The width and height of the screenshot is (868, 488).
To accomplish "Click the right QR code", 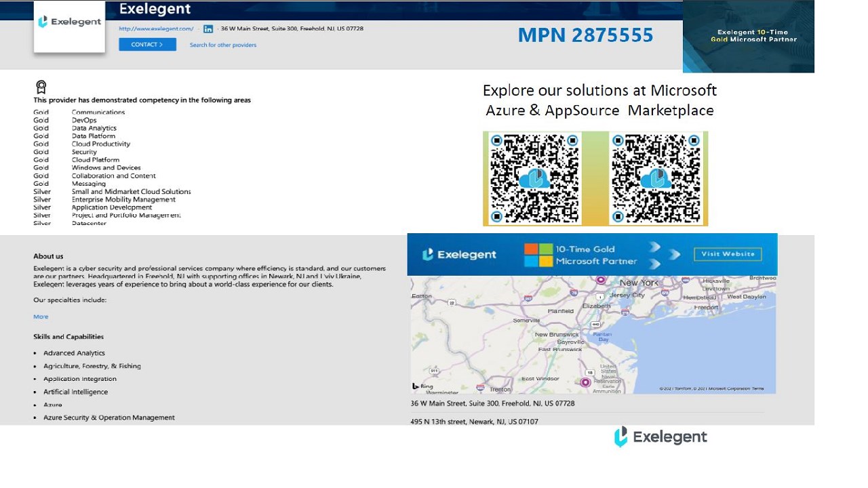I will tap(656, 179).
